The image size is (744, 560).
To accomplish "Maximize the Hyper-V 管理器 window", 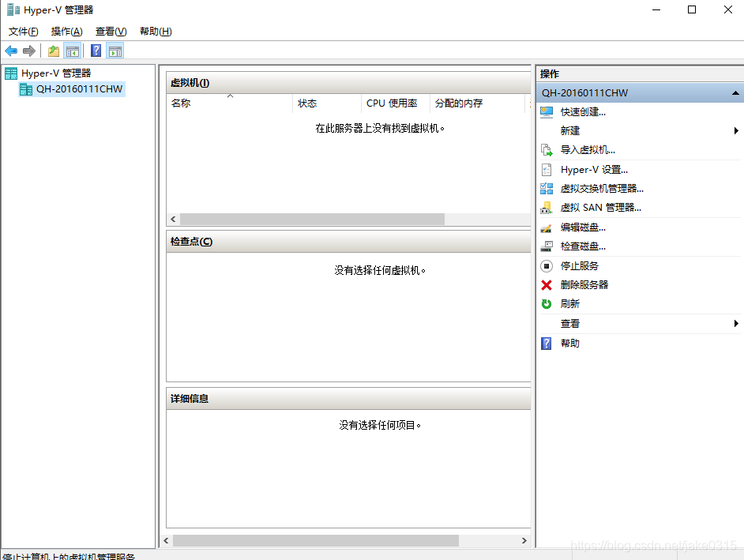I will pos(692,9).
